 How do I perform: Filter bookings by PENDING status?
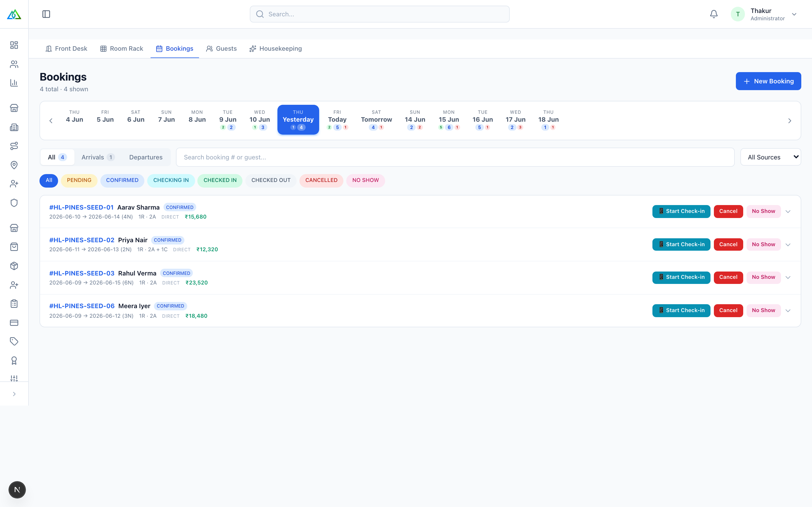coord(79,180)
